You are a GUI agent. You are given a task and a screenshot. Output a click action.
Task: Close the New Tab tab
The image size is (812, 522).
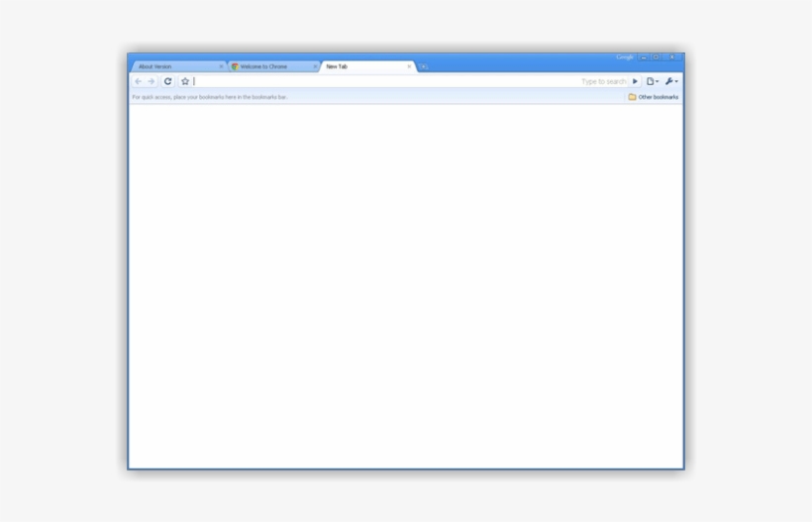pos(409,66)
